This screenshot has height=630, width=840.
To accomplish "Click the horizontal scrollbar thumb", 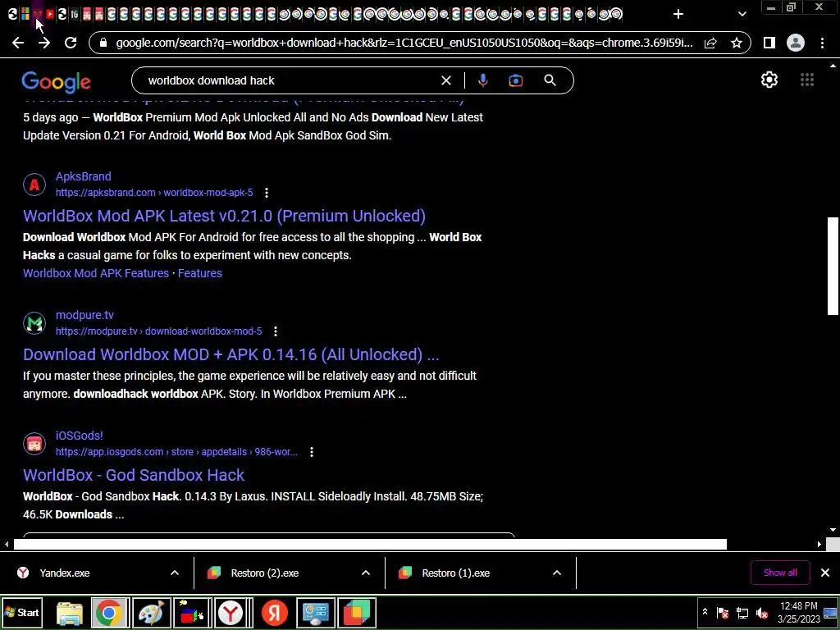I will click(370, 545).
